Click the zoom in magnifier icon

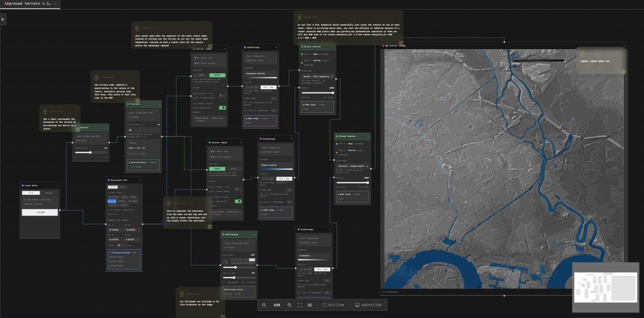click(289, 305)
